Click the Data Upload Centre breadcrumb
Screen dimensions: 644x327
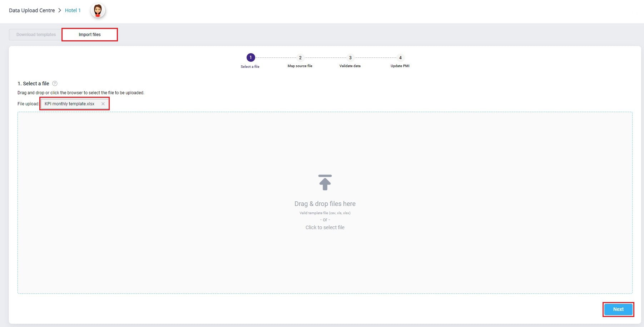point(32,10)
